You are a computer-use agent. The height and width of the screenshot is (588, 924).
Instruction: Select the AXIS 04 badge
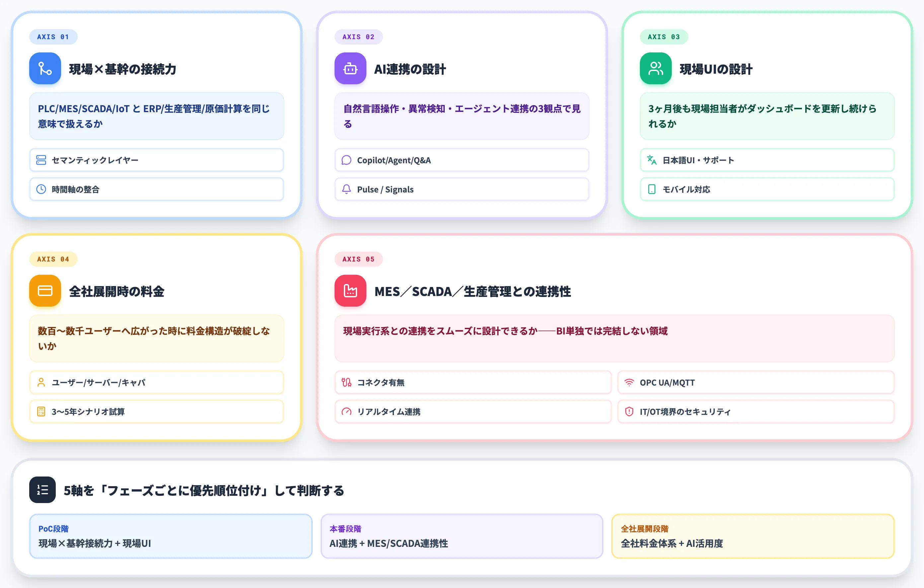tap(53, 259)
